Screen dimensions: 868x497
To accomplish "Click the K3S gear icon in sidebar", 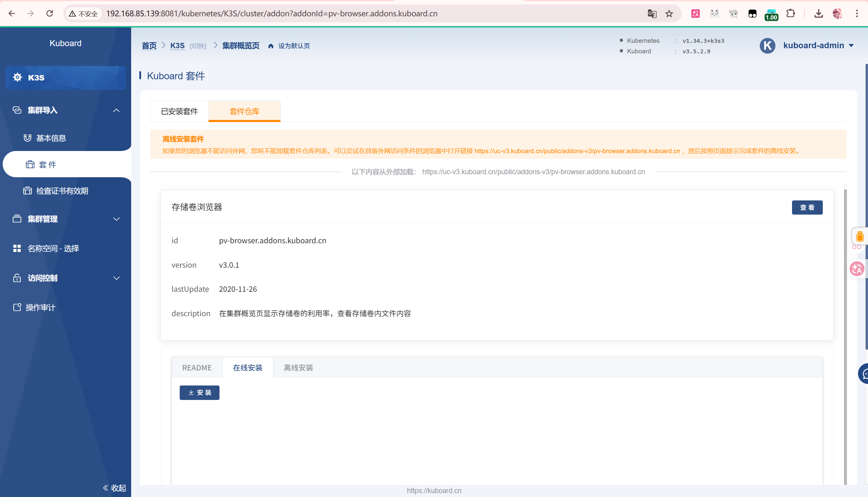I will tap(17, 77).
